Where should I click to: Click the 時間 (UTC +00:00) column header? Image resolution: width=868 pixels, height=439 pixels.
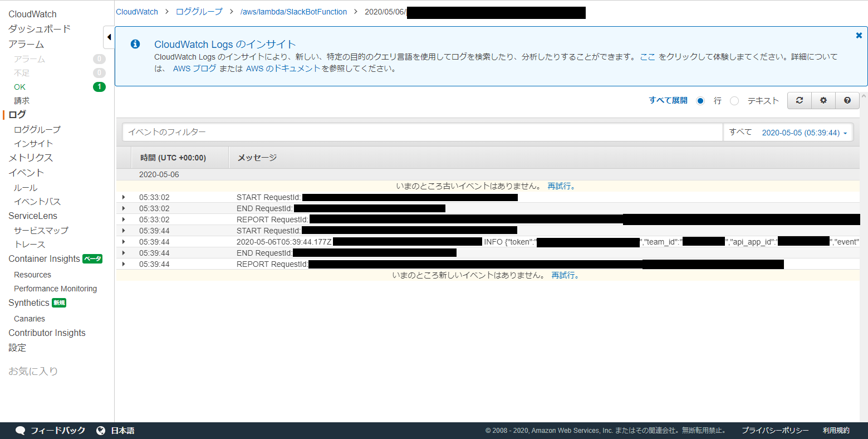(x=173, y=158)
